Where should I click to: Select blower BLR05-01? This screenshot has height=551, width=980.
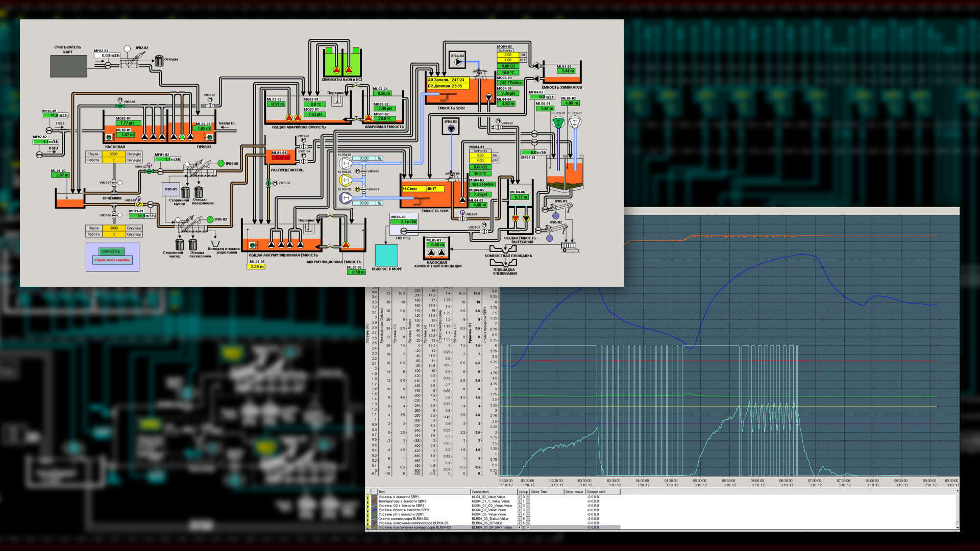click(x=575, y=122)
